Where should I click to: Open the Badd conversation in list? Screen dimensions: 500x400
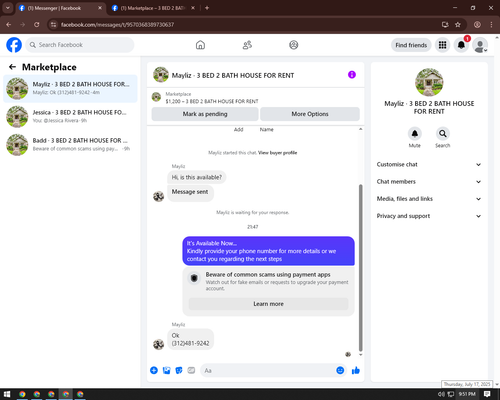coord(70,145)
